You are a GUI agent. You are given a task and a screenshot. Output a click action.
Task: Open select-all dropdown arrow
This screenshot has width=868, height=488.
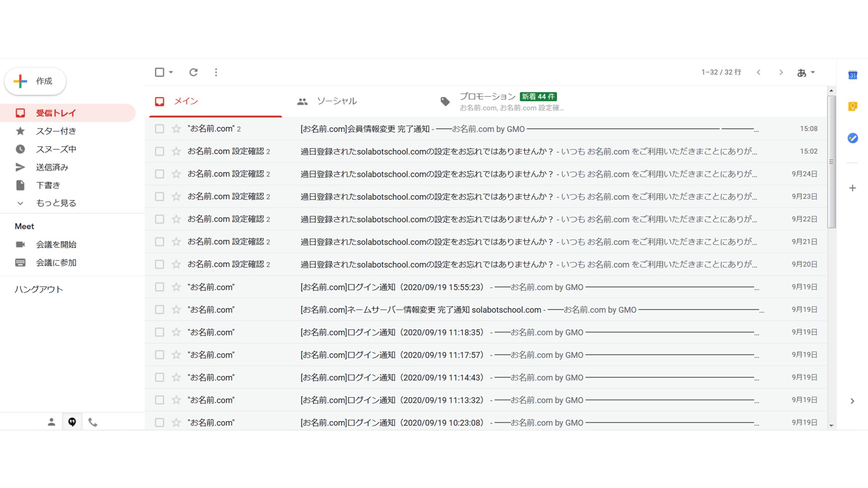click(x=171, y=72)
